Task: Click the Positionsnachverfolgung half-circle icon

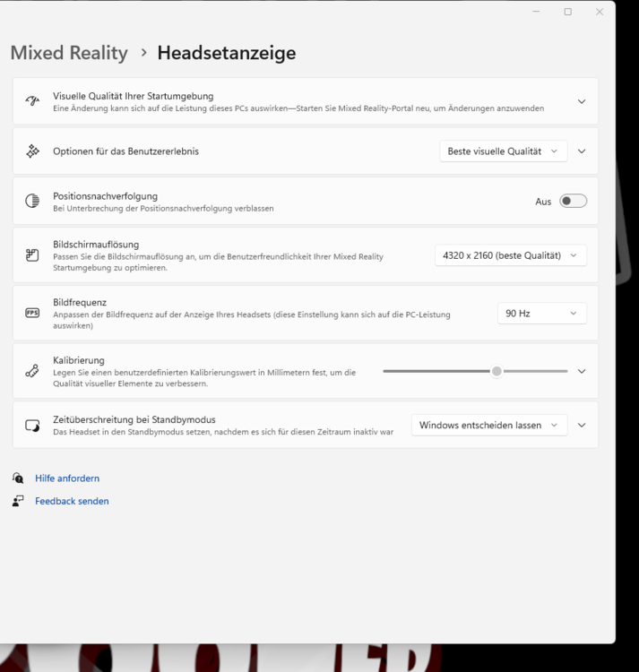Action: point(32,201)
